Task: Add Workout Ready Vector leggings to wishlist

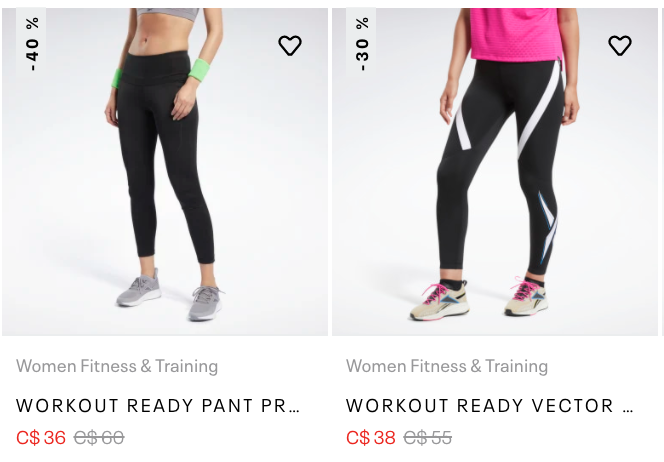Action: 620,45
